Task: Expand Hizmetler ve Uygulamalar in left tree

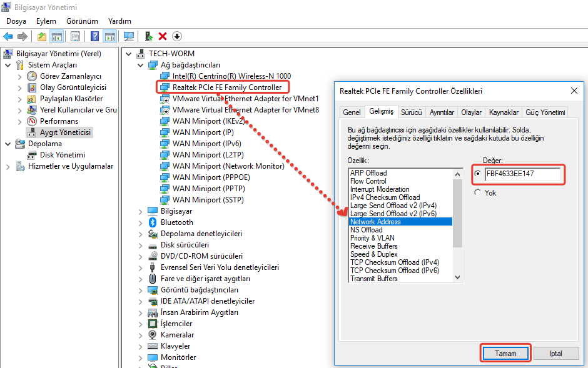Action: 8,166
